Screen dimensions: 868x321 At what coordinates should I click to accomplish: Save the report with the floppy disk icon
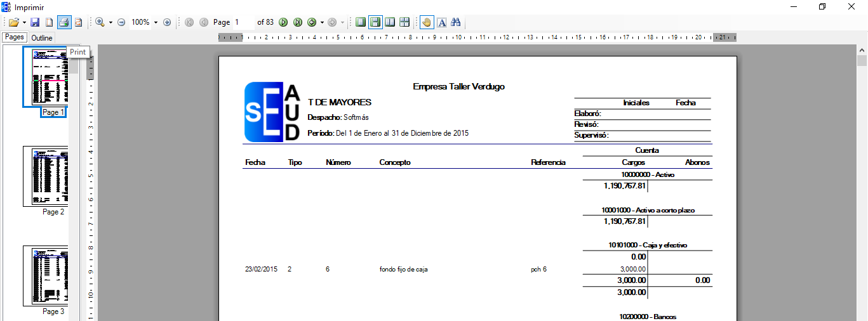click(36, 22)
